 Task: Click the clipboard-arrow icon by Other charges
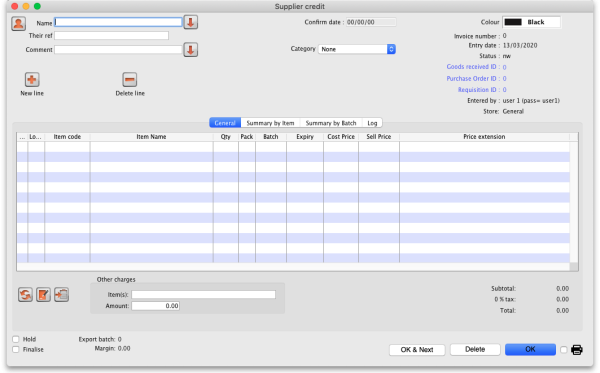pyautogui.click(x=61, y=295)
